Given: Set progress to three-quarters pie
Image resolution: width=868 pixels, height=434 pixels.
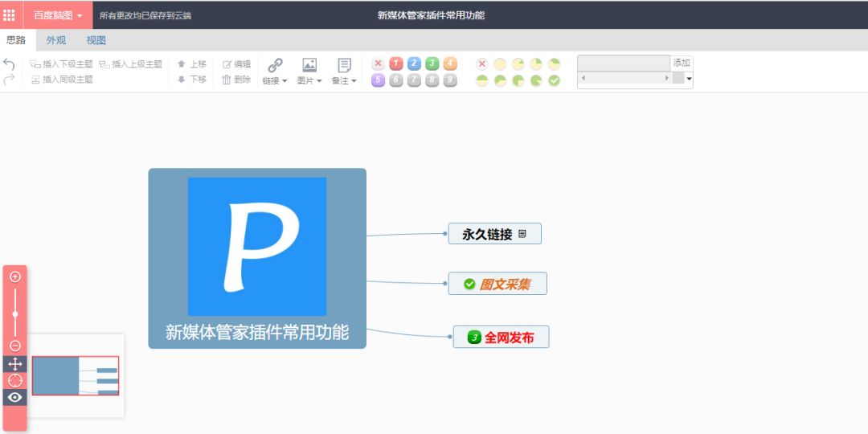Looking at the screenshot, I should coord(518,81).
